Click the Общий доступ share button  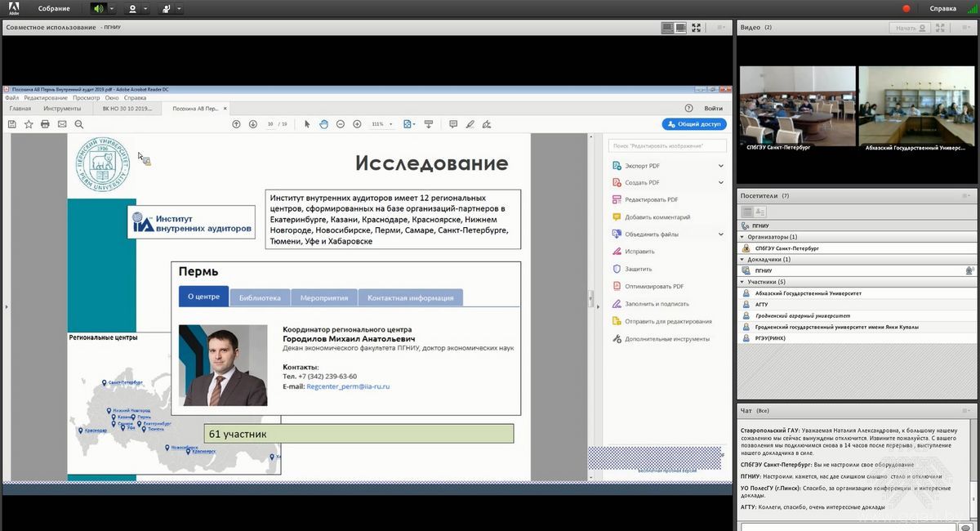click(x=694, y=124)
